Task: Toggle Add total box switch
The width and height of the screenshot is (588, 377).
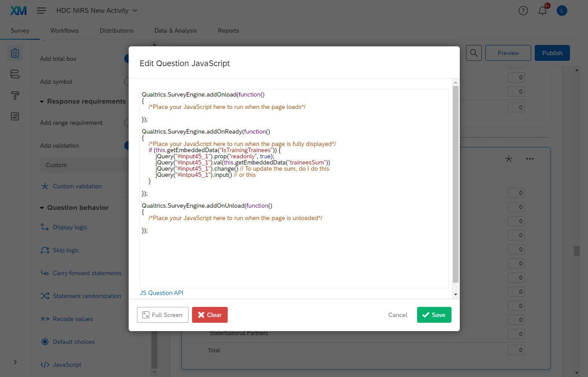Action: 127,59
